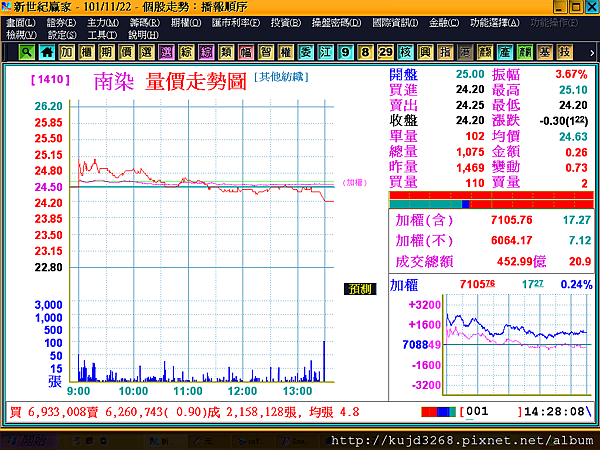Select the 權 (warrants) toolbar icon
Screen dimensions: 600x450
[x=285, y=52]
